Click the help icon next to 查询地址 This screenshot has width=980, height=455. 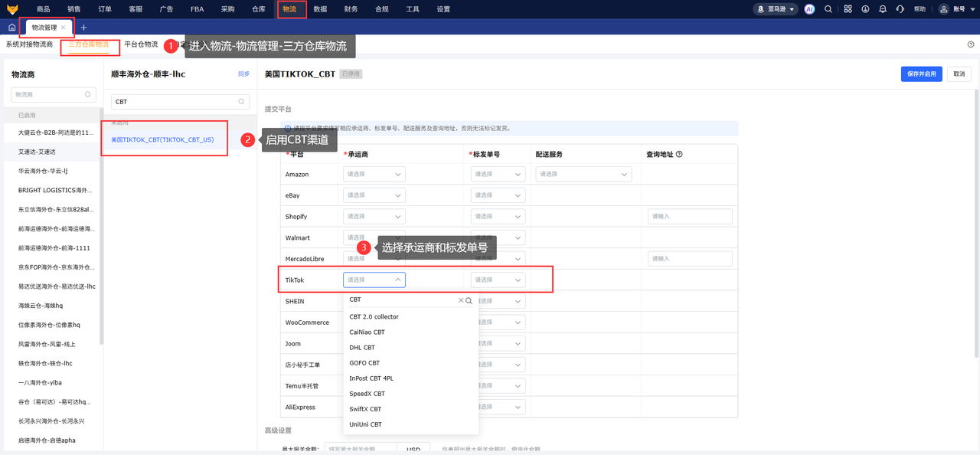(679, 154)
